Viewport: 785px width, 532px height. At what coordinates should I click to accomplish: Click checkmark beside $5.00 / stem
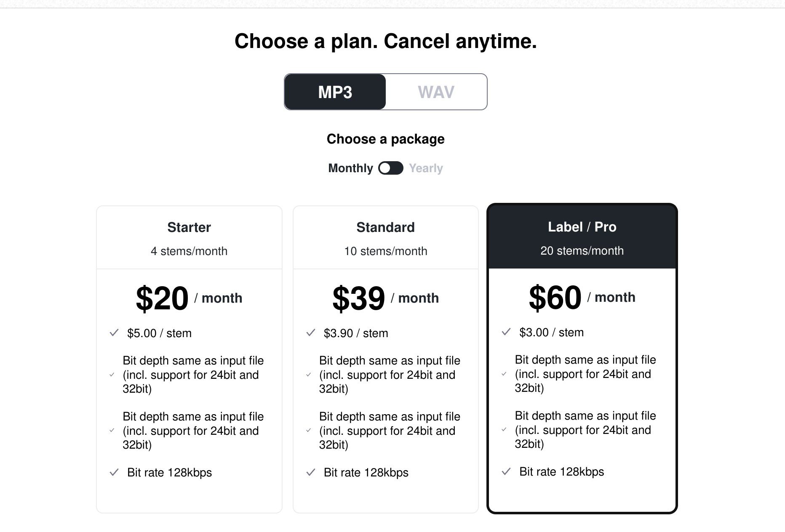point(114,333)
